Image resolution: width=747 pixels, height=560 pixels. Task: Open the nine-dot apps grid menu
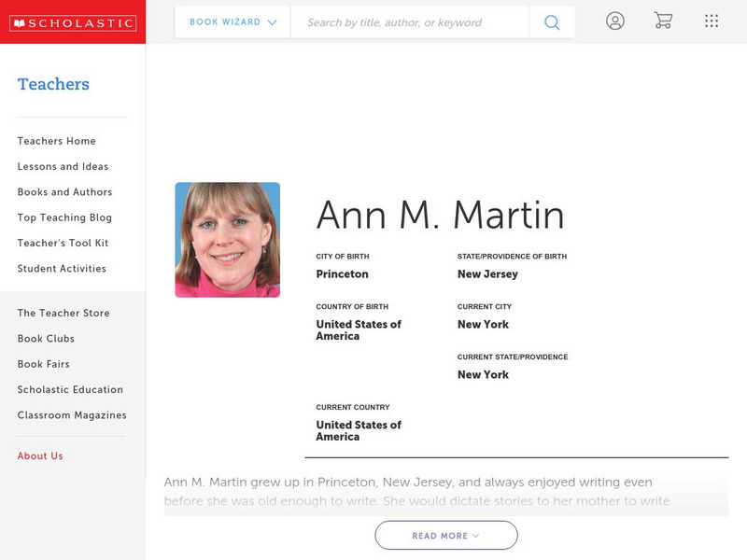[712, 21]
